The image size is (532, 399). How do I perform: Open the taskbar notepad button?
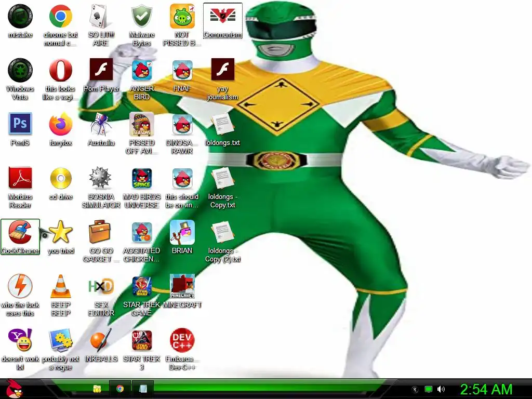pyautogui.click(x=143, y=389)
